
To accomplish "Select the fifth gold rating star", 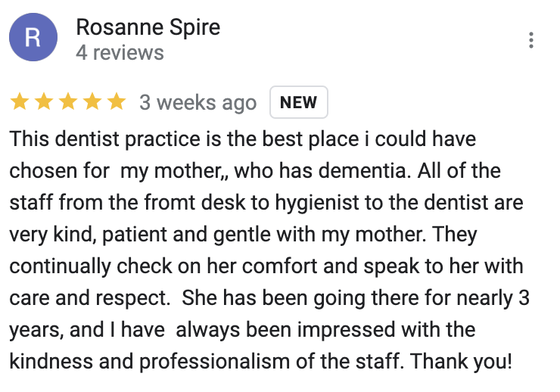I will 117,101.
